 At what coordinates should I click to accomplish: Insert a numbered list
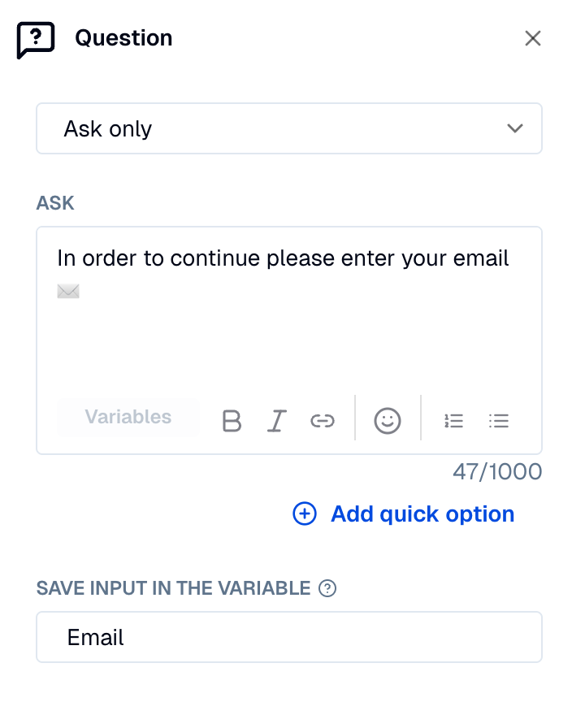(x=453, y=420)
